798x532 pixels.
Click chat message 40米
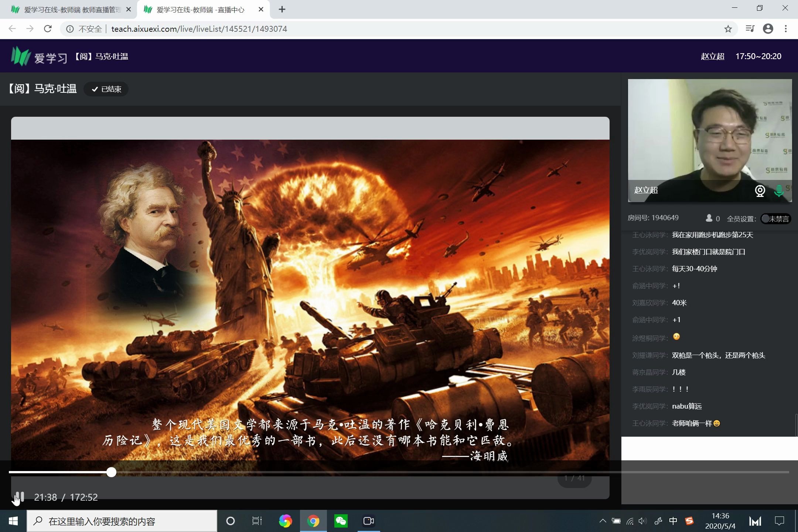click(x=679, y=303)
